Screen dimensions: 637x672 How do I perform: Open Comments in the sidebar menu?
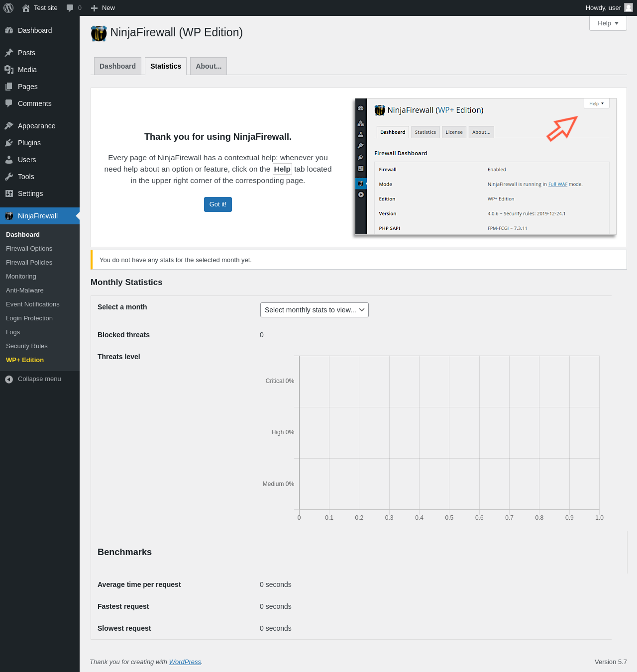coord(40,103)
